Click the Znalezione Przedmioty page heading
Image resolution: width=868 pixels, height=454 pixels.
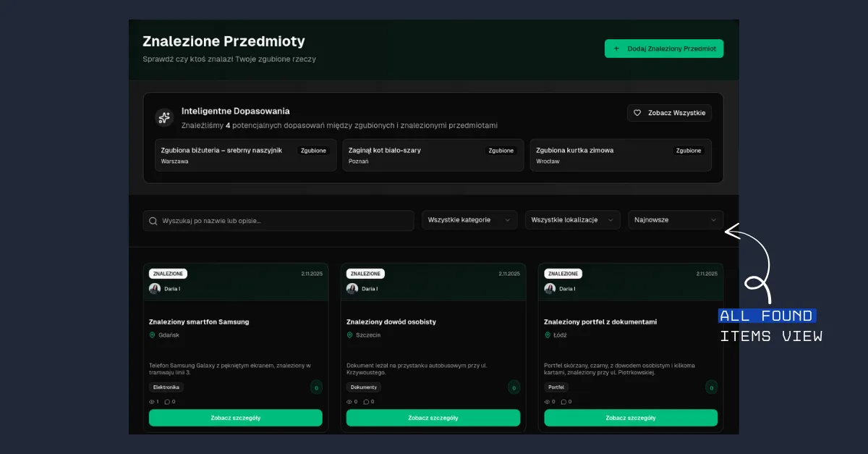224,41
